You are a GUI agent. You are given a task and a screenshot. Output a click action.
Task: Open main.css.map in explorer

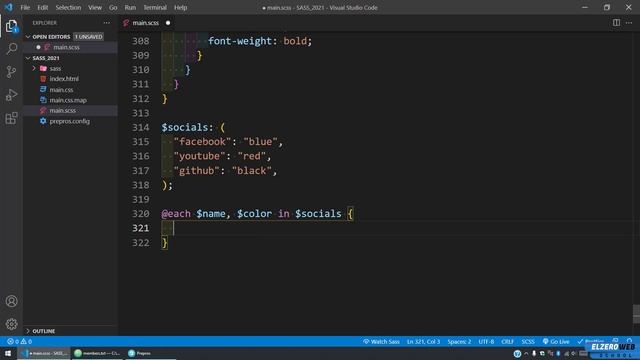[x=68, y=100]
